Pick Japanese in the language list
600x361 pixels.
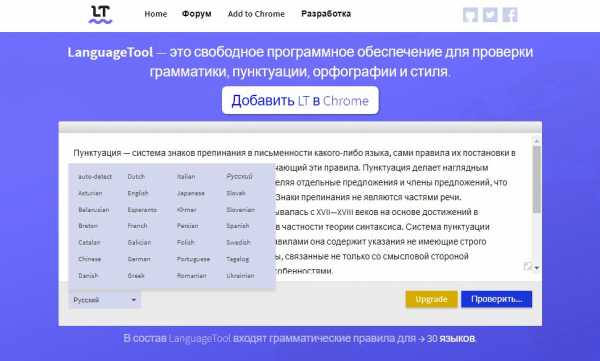[x=191, y=193]
